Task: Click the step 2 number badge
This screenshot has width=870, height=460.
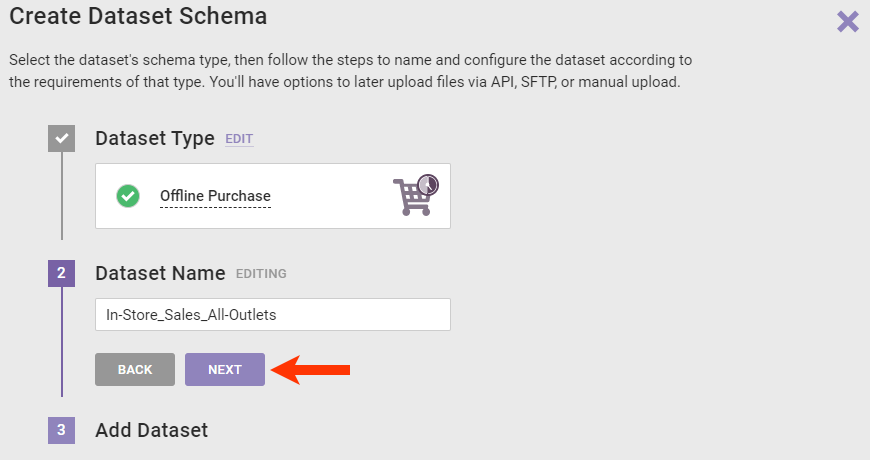Action: coord(62,273)
